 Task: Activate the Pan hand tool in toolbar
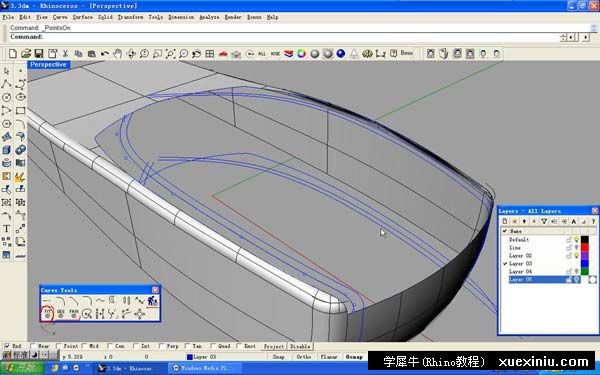(118, 54)
